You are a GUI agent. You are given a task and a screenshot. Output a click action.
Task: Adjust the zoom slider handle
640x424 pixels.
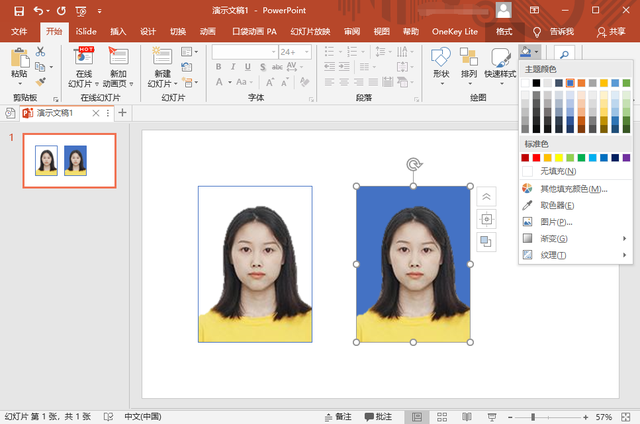(x=533, y=417)
